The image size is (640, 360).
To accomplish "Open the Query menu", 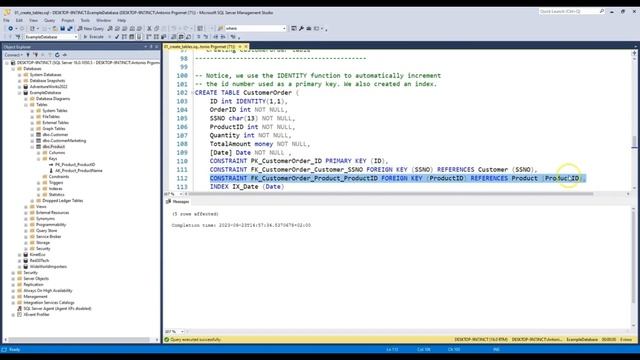I will (x=49, y=20).
